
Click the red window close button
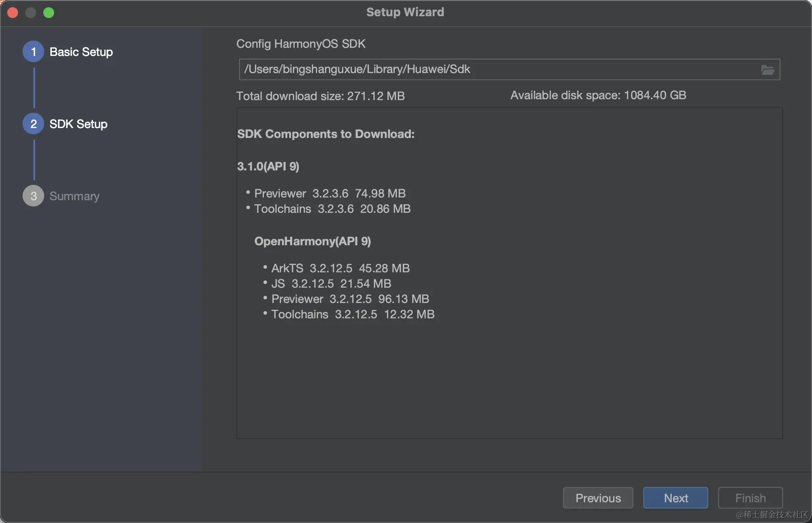13,13
